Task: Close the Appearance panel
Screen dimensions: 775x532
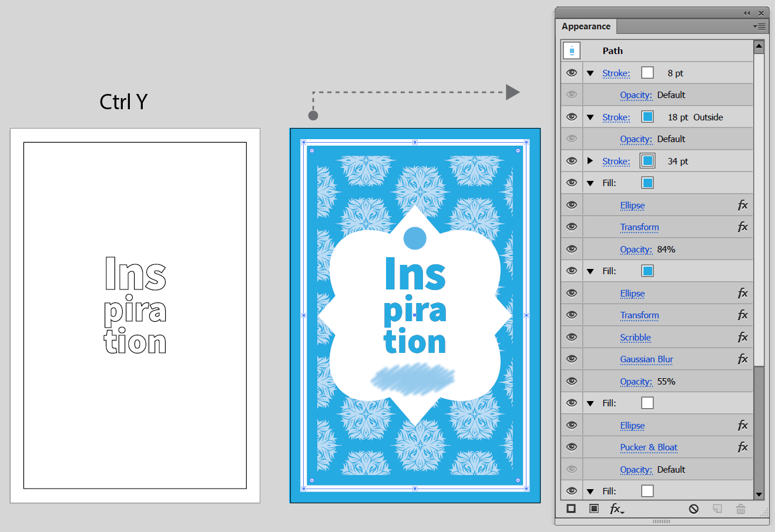Action: point(761,13)
